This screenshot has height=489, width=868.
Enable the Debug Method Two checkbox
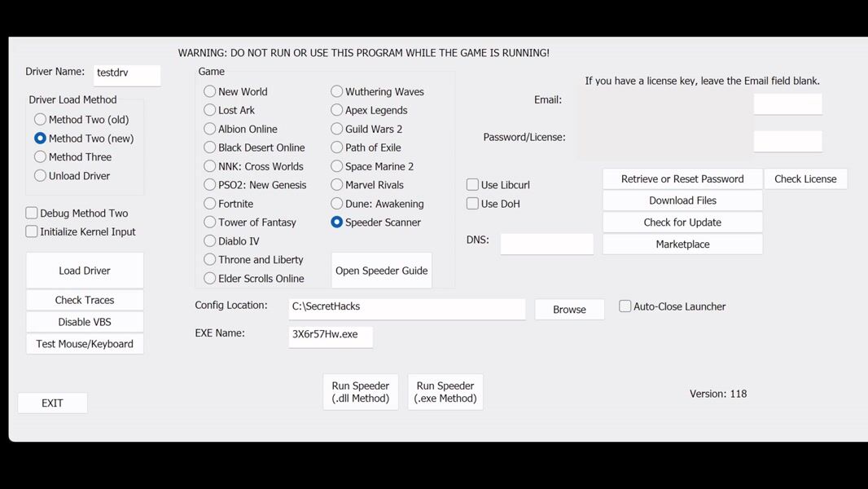click(32, 214)
